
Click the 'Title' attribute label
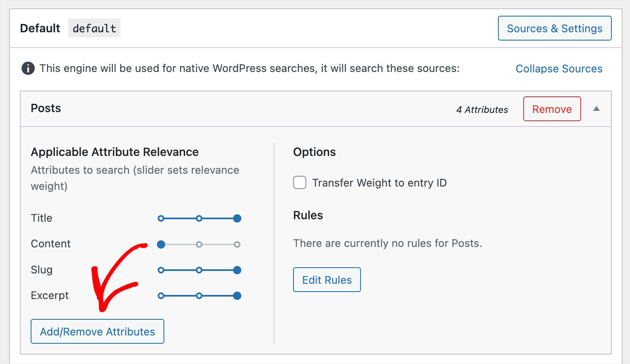pyautogui.click(x=42, y=218)
